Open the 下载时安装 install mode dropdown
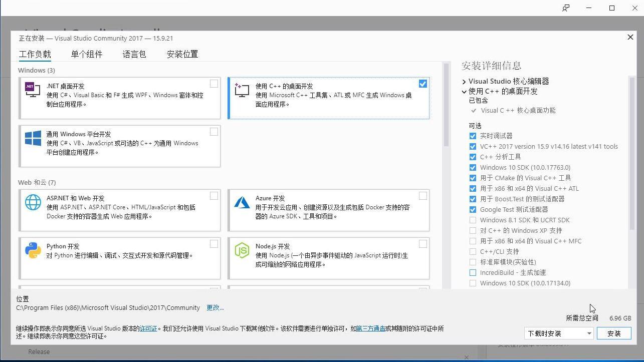The width and height of the screenshot is (644, 362). pos(559,333)
